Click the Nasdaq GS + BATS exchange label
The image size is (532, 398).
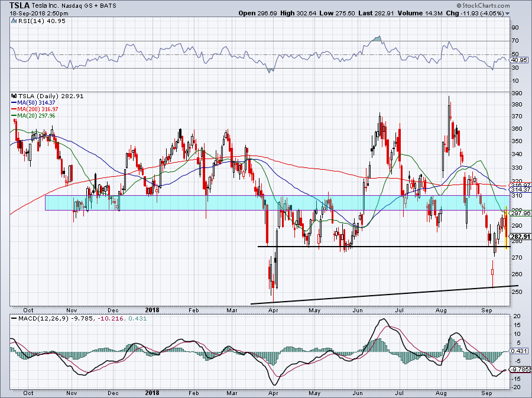[89, 6]
